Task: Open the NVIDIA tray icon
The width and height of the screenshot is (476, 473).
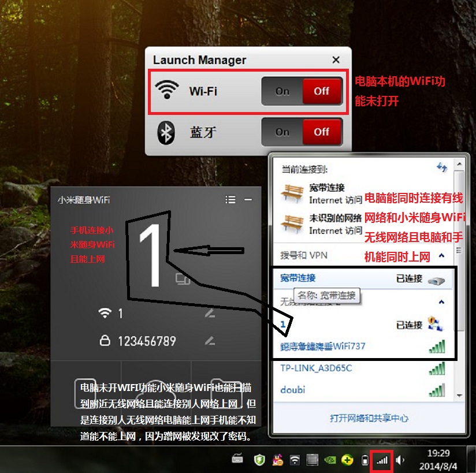Action: tap(330, 460)
